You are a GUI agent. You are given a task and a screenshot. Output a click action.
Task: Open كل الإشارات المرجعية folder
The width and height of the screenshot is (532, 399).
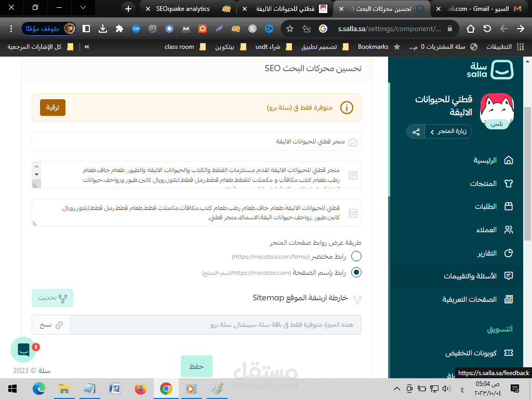[x=41, y=47]
